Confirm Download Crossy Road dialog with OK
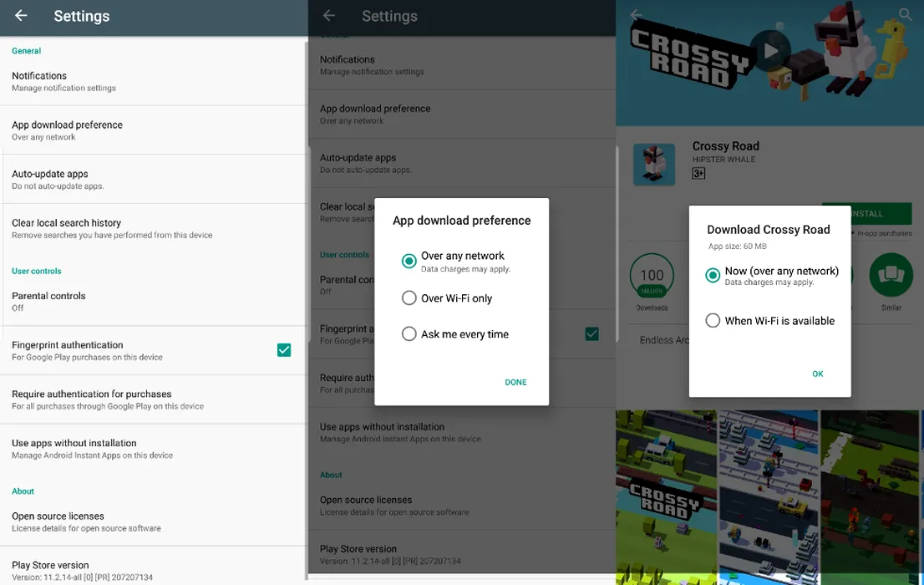 [817, 374]
